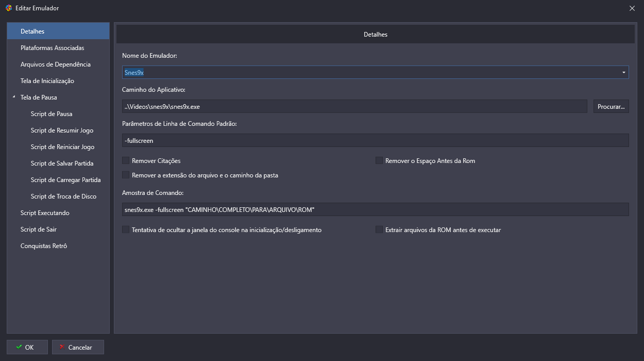Select Script de Salvar Partida item
The image size is (644, 361).
click(62, 163)
